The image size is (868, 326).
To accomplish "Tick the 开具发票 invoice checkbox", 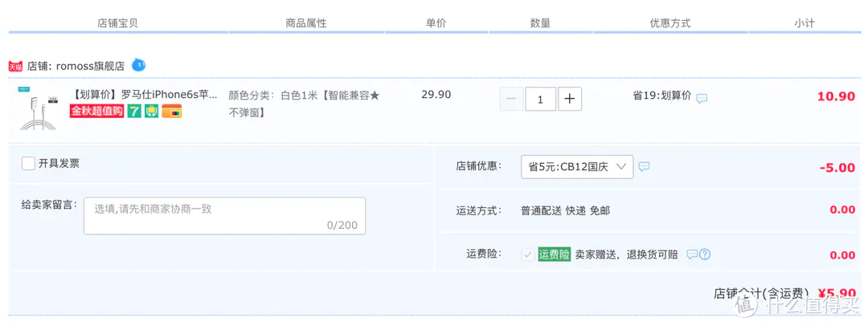I will tap(28, 163).
